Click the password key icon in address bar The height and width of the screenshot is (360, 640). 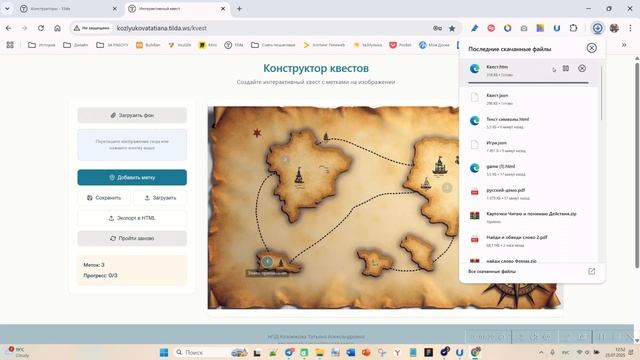437,28
